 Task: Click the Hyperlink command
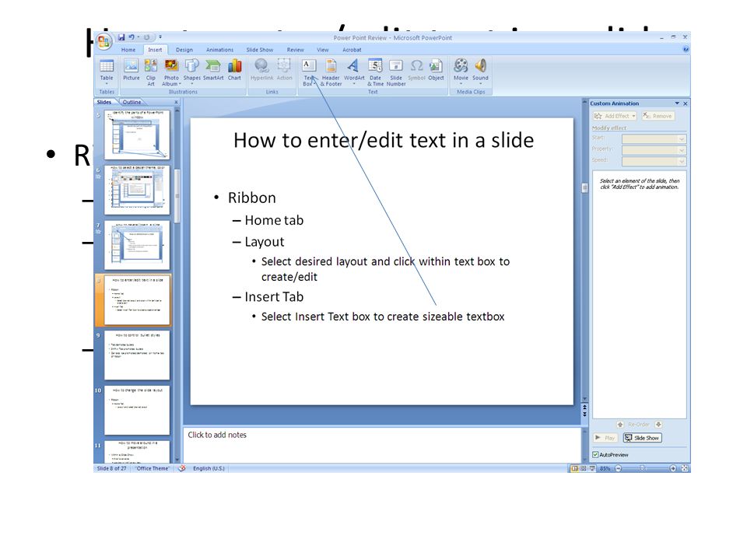click(261, 69)
